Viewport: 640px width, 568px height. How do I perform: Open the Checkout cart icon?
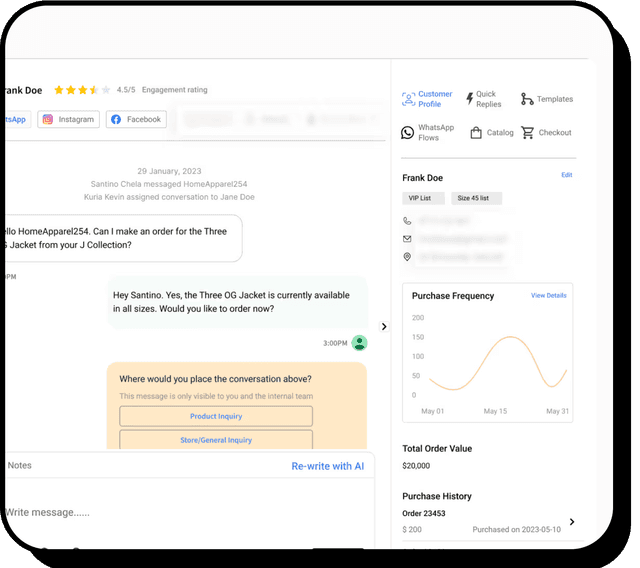[527, 133]
